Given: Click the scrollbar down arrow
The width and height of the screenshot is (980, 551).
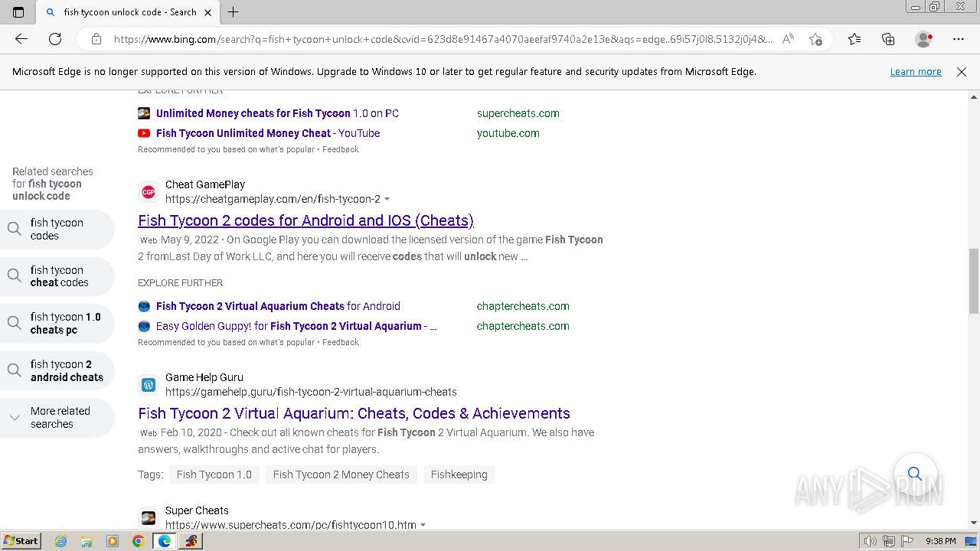Looking at the screenshot, I should click(974, 523).
